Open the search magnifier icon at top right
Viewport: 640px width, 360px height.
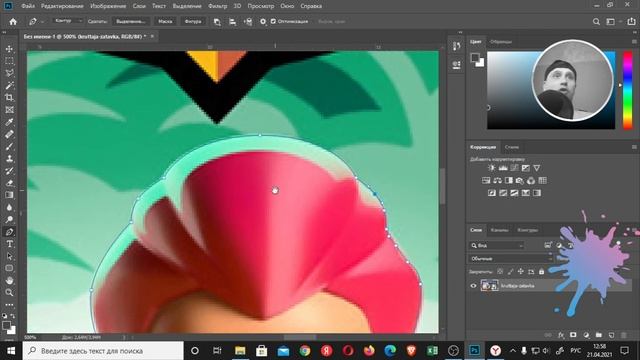click(596, 22)
